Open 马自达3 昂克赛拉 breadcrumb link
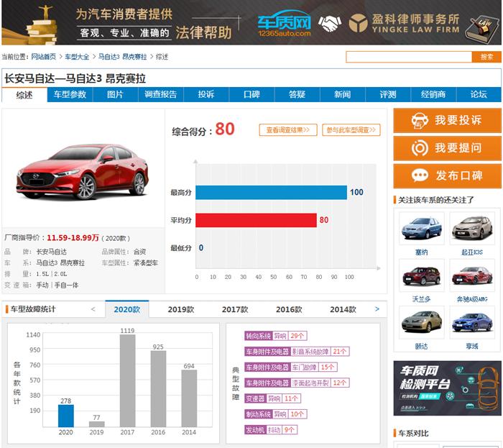This screenshot has height=448, width=503. click(x=123, y=57)
